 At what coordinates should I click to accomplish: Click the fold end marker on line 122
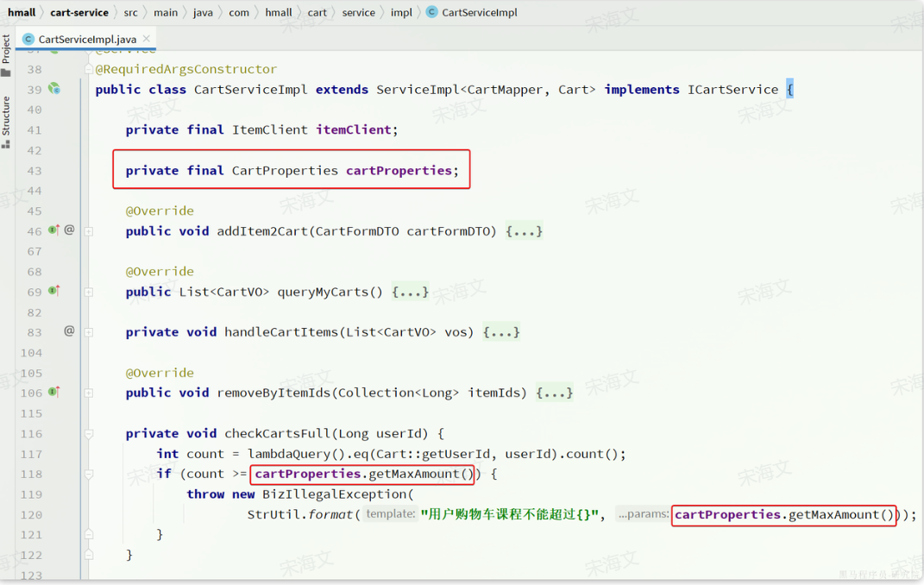pos(88,555)
